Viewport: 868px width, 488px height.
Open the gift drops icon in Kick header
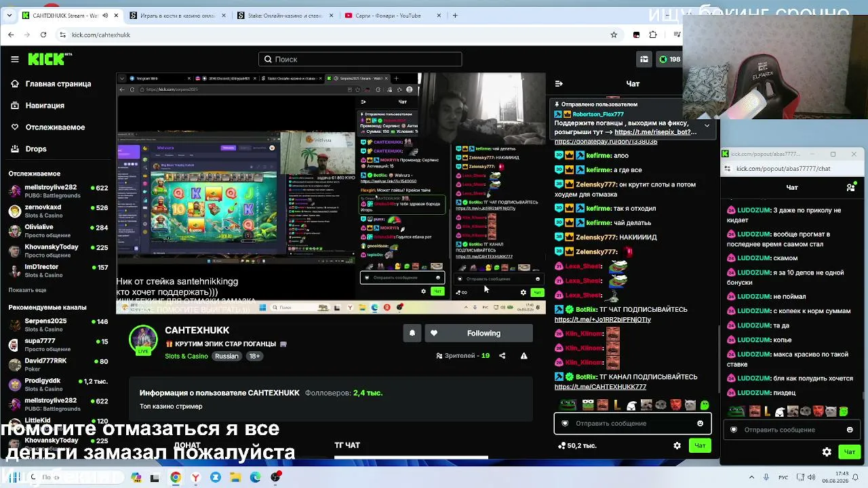pos(644,59)
